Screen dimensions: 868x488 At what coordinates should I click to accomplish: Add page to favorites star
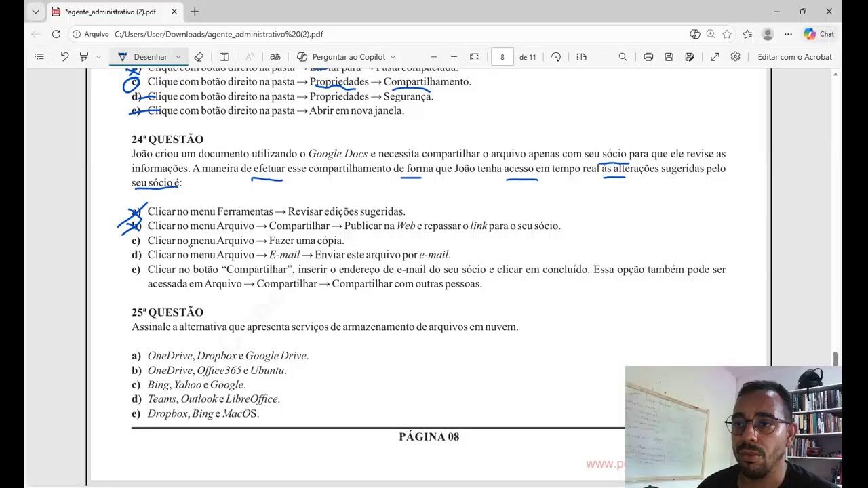(727, 34)
